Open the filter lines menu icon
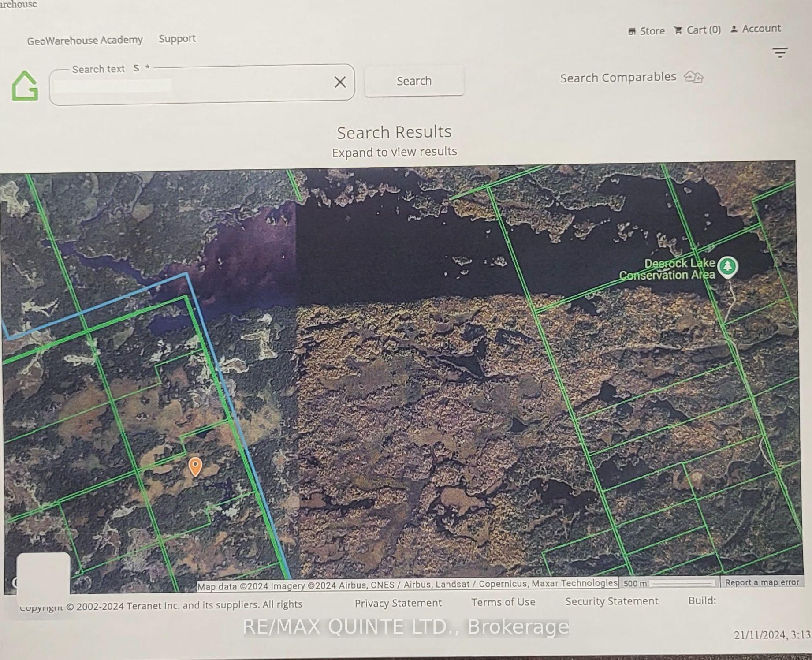The width and height of the screenshot is (812, 660). pyautogui.click(x=780, y=53)
